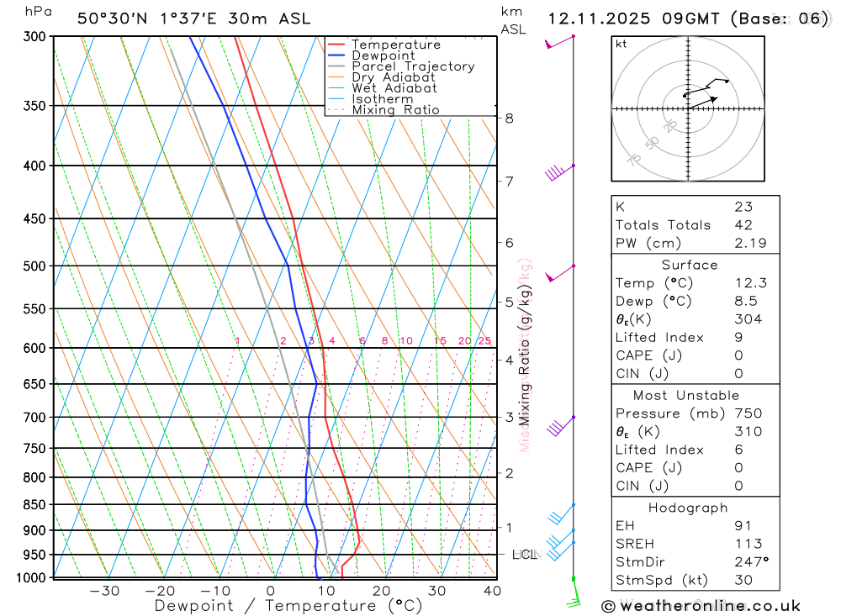The width and height of the screenshot is (841, 616).
Task: Click the '850' pressure level label
Action: tap(34, 504)
